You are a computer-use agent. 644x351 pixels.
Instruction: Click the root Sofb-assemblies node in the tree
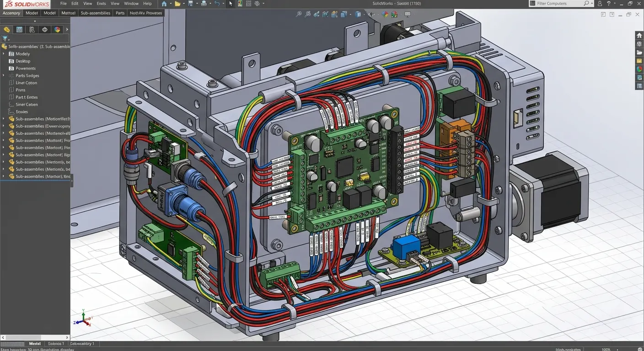pyautogui.click(x=36, y=47)
